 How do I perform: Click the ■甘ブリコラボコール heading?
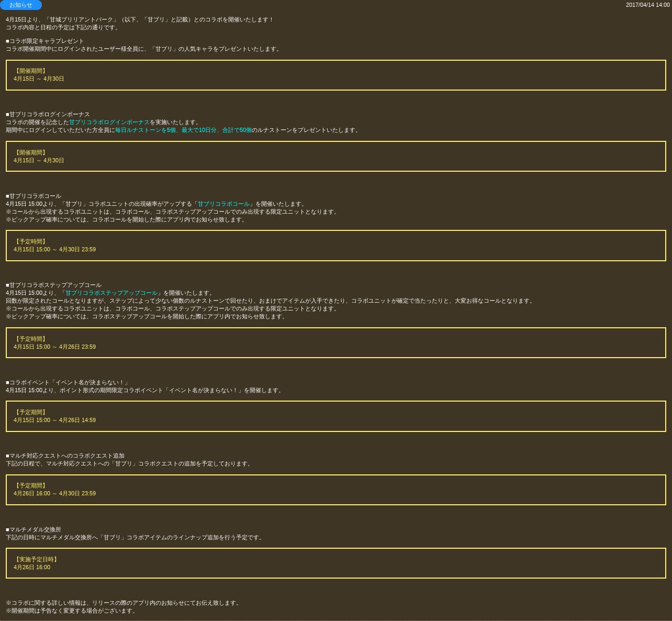[x=33, y=196]
